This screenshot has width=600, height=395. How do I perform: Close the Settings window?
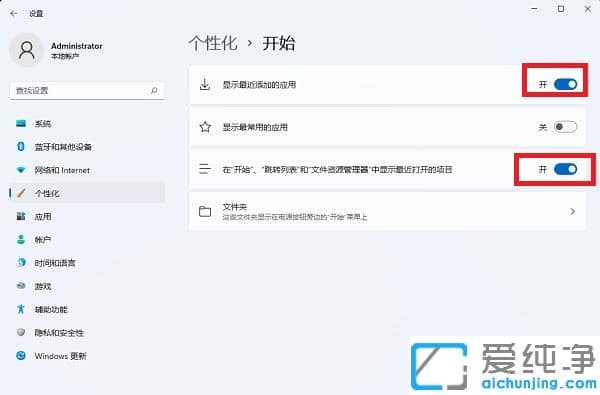(x=588, y=9)
